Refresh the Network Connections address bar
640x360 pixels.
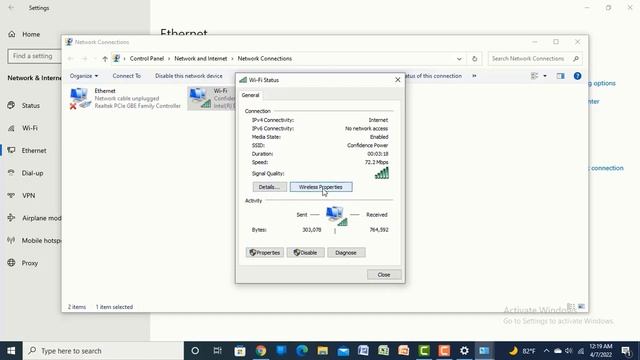474,59
